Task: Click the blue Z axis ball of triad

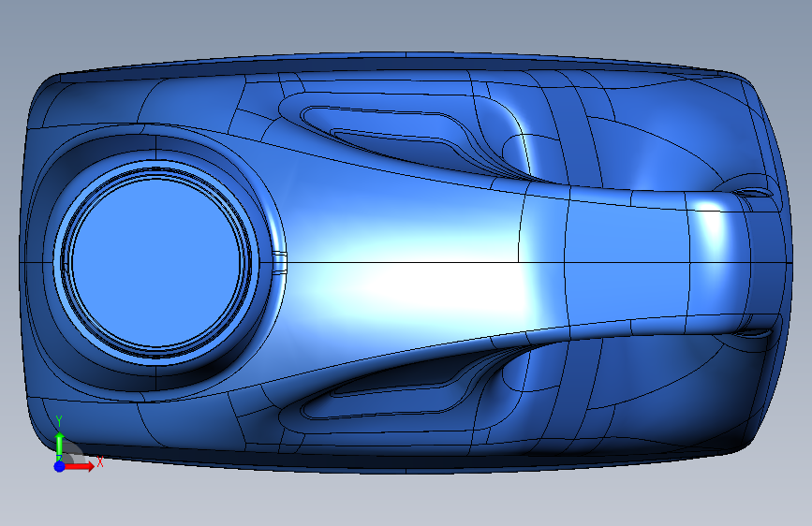Action: (x=60, y=466)
